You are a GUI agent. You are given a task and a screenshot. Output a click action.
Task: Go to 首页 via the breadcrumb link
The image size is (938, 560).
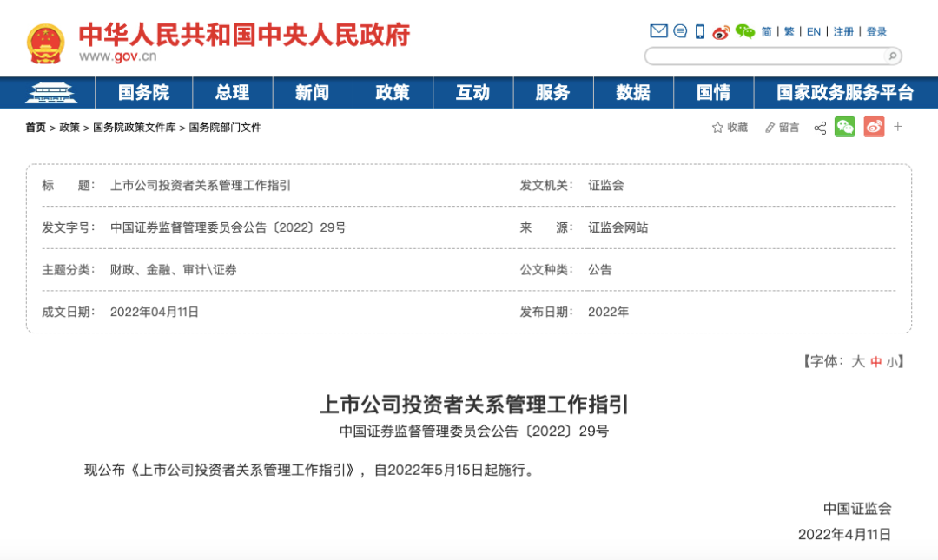34,128
